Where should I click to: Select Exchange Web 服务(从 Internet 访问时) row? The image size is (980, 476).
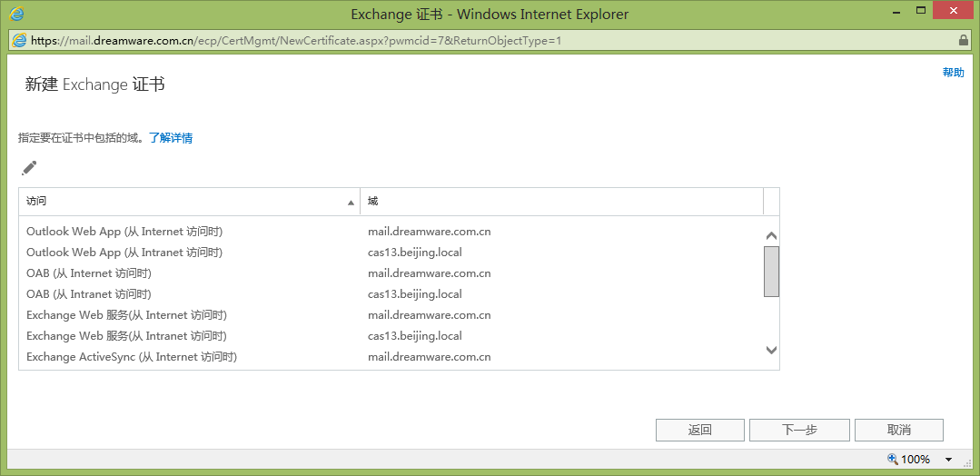coord(391,315)
